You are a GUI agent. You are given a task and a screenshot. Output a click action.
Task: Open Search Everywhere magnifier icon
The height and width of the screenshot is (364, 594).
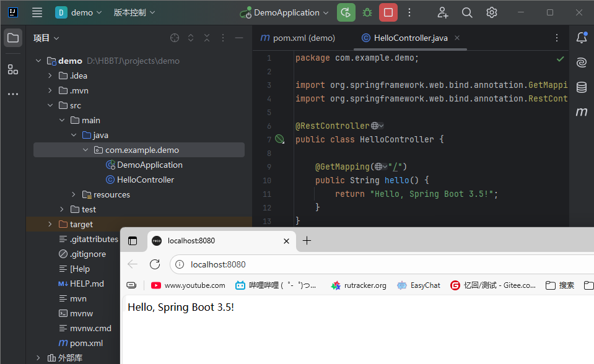click(x=467, y=12)
